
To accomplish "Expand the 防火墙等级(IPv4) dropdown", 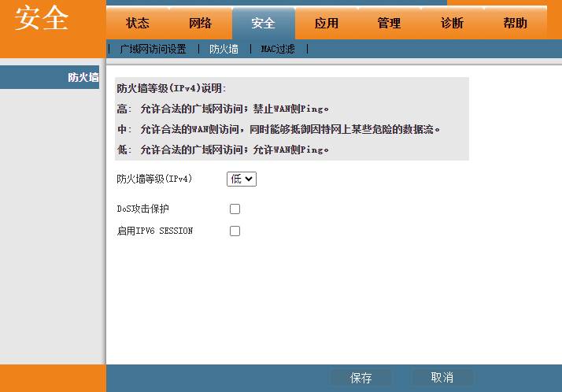I will (242, 179).
